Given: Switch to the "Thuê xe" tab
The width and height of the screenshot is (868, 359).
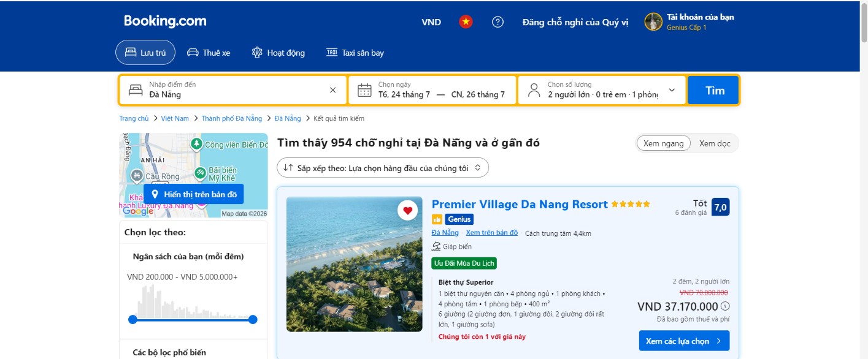Looking at the screenshot, I should tap(209, 53).
